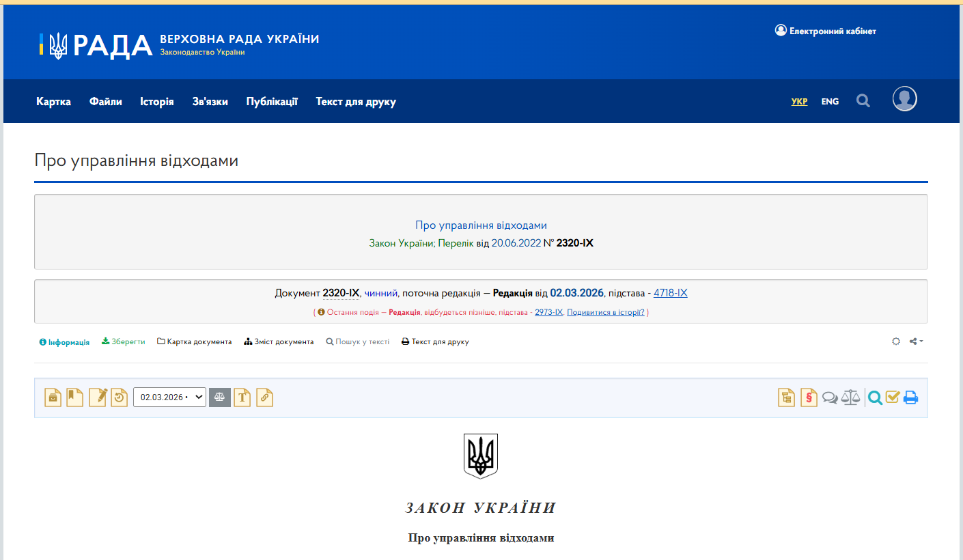Open the discussion speech bubble icon

[830, 397]
